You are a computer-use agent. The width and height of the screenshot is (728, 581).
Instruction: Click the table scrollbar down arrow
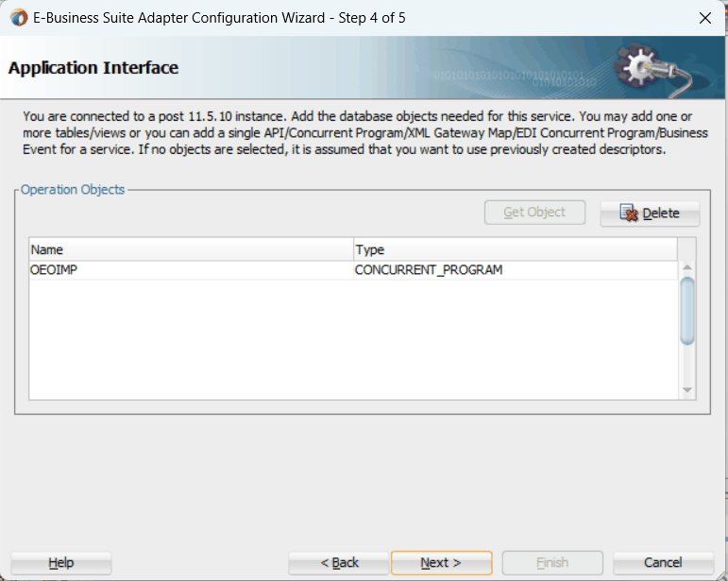pyautogui.click(x=687, y=390)
